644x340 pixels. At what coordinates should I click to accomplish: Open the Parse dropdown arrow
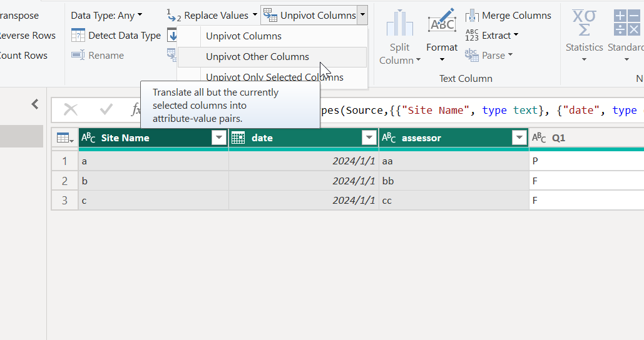pos(510,55)
